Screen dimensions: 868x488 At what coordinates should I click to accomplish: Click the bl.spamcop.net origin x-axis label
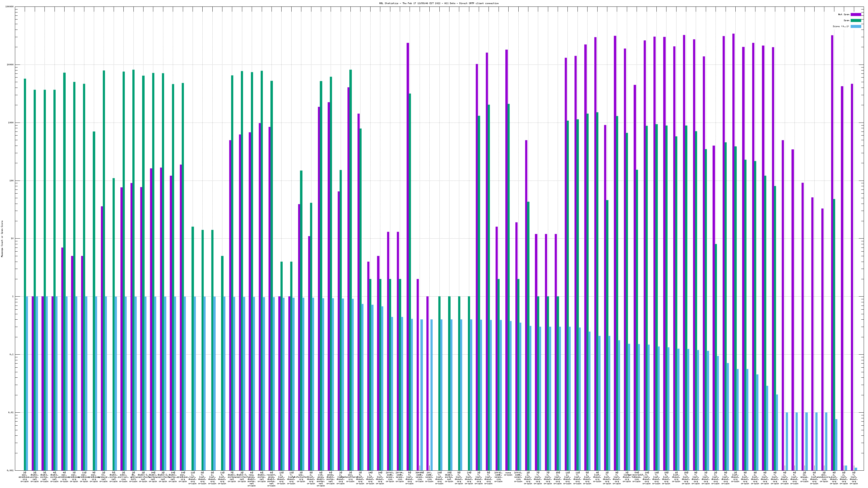103,477
